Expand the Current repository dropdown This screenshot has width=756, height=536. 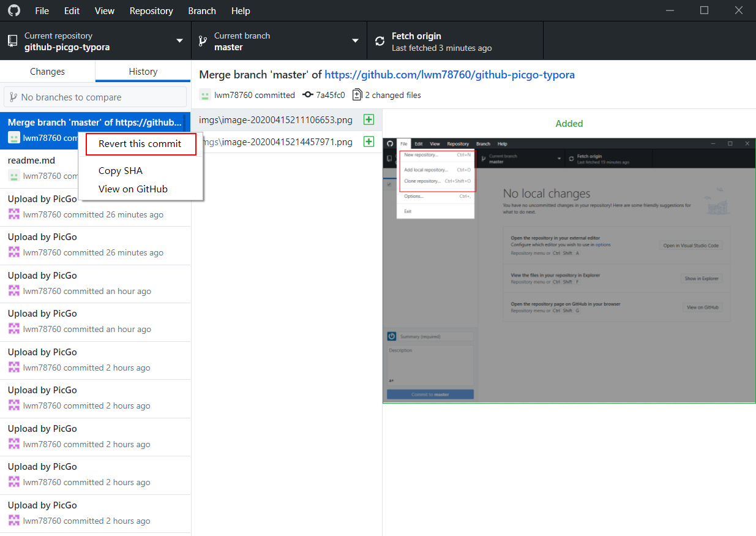(95, 41)
